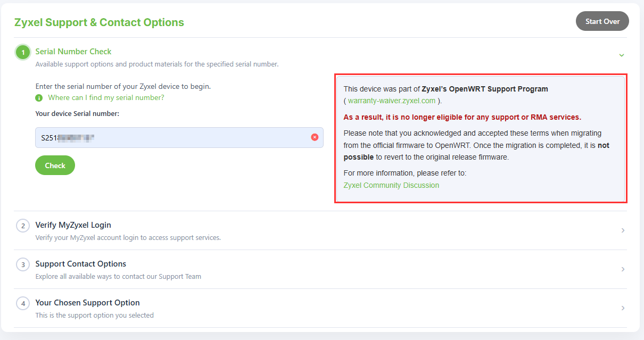The height and width of the screenshot is (340, 644).
Task: Click the device serial number input field
Action: (x=179, y=137)
